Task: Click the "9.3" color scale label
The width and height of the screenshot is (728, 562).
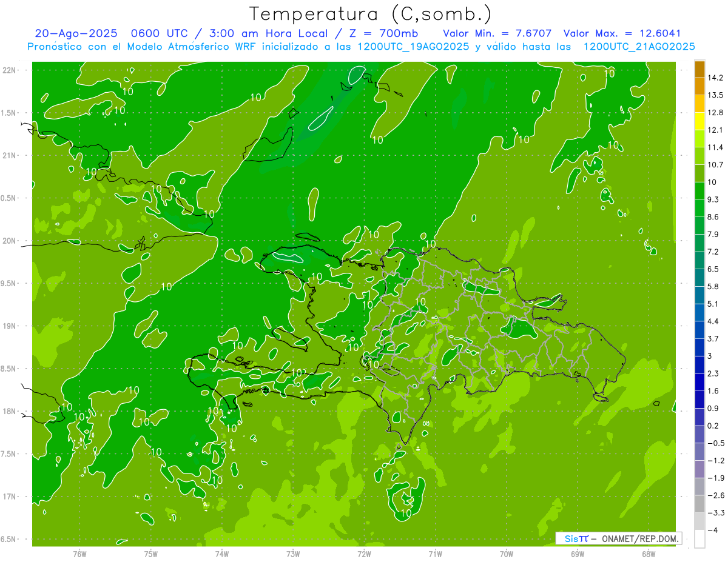Action: [x=713, y=199]
